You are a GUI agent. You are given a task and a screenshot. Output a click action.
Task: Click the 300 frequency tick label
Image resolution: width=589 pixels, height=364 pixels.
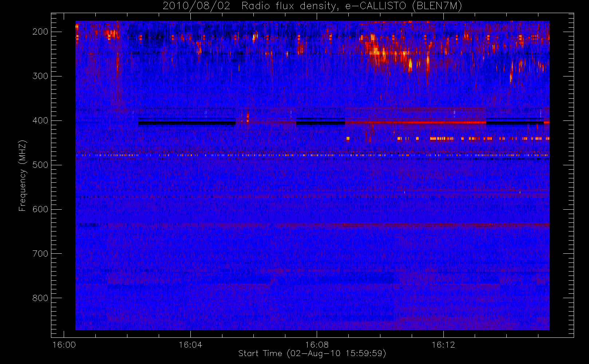point(40,76)
